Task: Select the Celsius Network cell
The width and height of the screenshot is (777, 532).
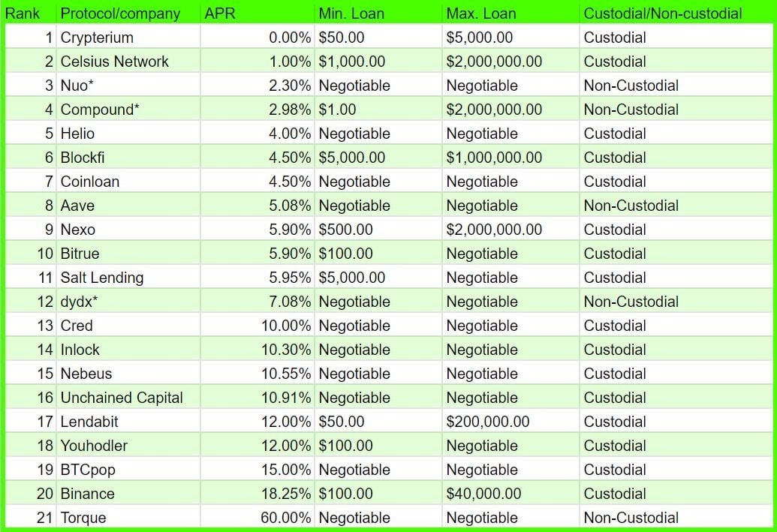Action: (x=115, y=62)
